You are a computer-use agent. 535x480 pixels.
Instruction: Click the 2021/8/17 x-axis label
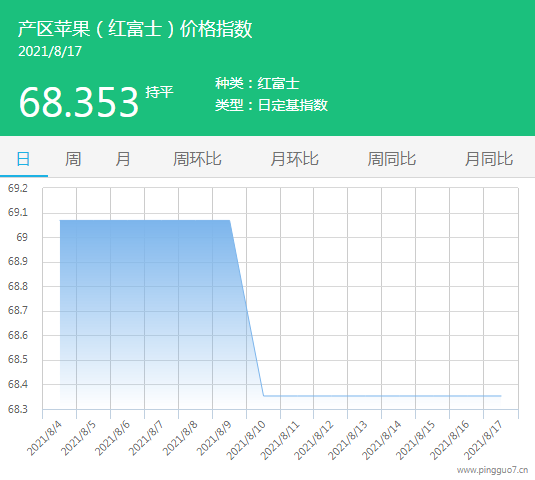483,440
